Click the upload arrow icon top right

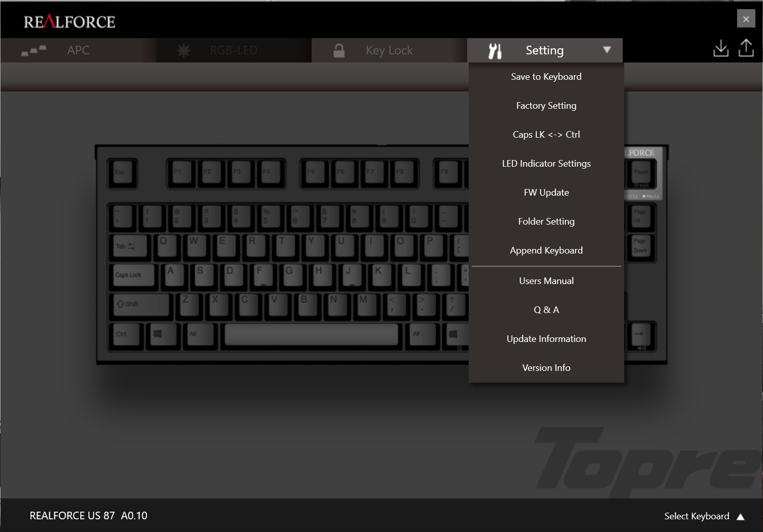point(746,47)
